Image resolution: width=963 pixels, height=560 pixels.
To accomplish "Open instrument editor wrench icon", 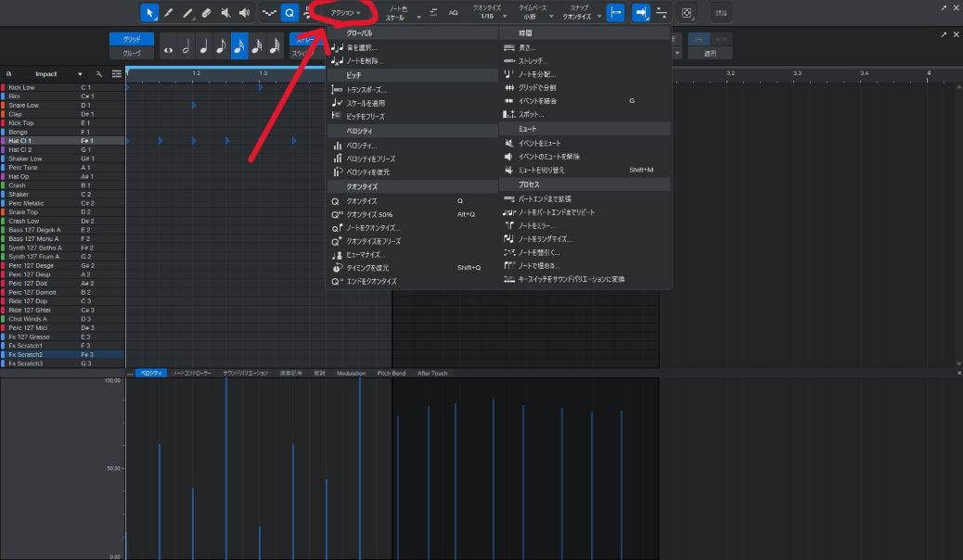I will 99,73.
